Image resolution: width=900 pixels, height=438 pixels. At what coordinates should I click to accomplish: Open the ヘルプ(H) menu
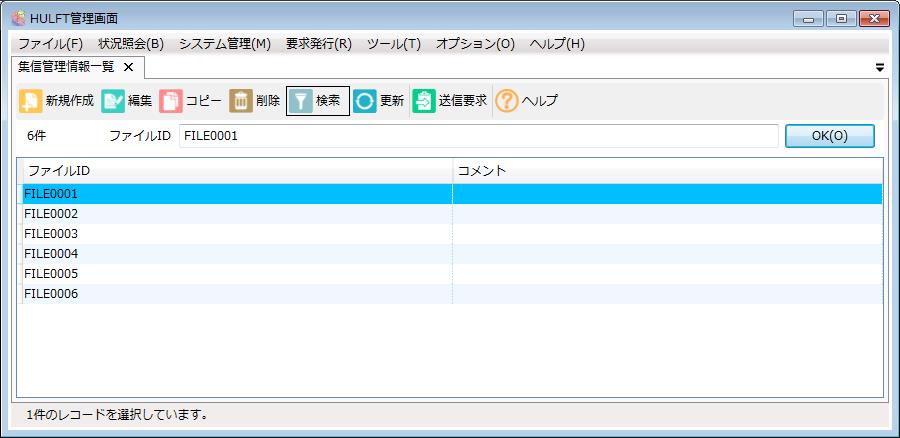click(x=557, y=44)
